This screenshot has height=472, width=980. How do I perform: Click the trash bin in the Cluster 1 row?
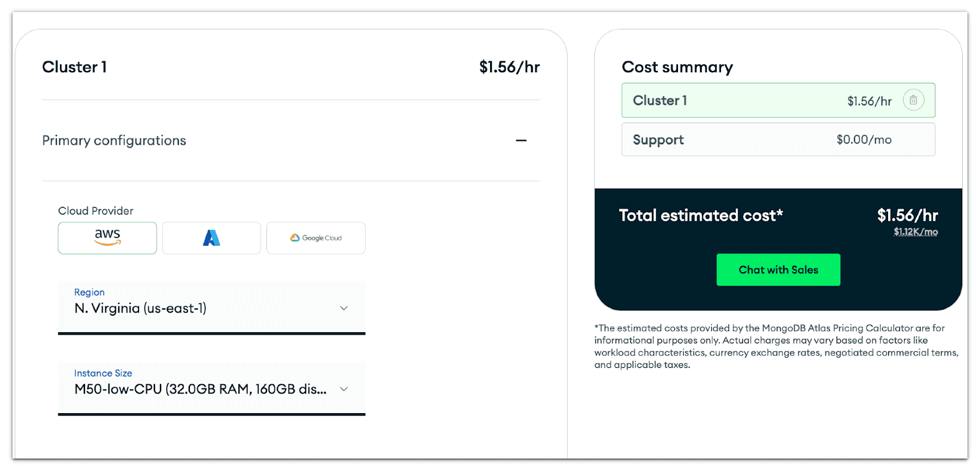913,100
